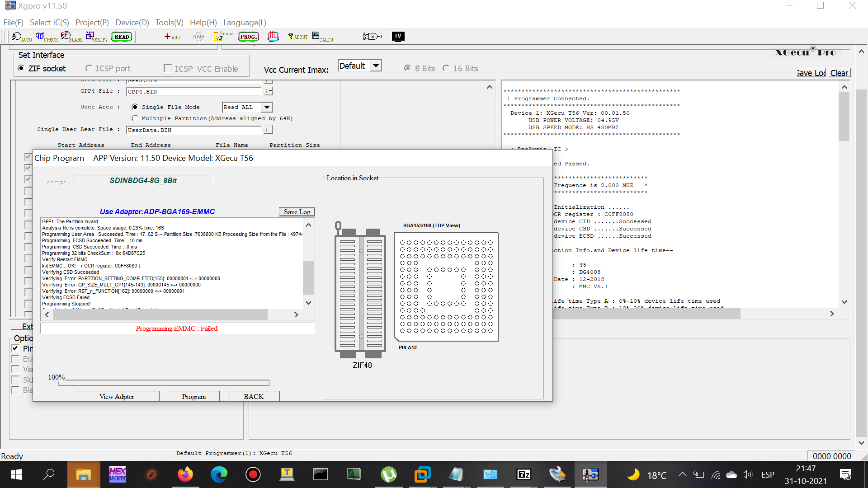Click the programming log horizontal scrollbar
This screenshot has width=868, height=488.
point(160,315)
